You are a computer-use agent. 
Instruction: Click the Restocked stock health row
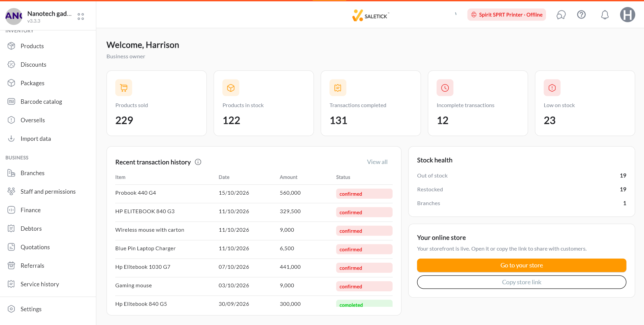tap(521, 189)
